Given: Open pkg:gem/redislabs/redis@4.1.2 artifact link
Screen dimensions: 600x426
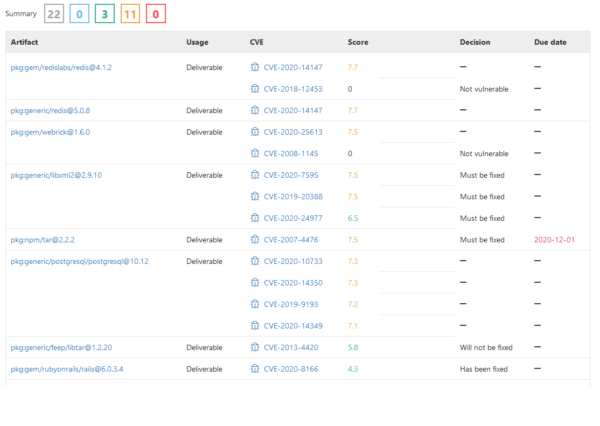Looking at the screenshot, I should point(60,67).
